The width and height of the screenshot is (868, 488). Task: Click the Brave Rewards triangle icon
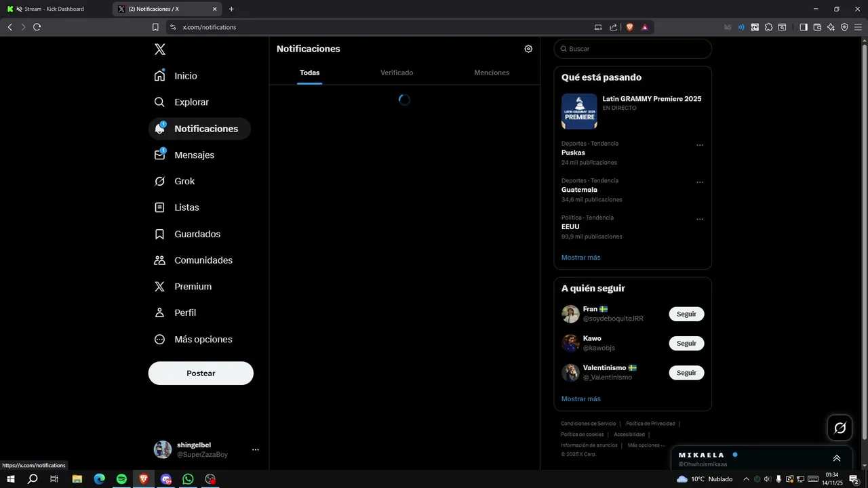[644, 27]
